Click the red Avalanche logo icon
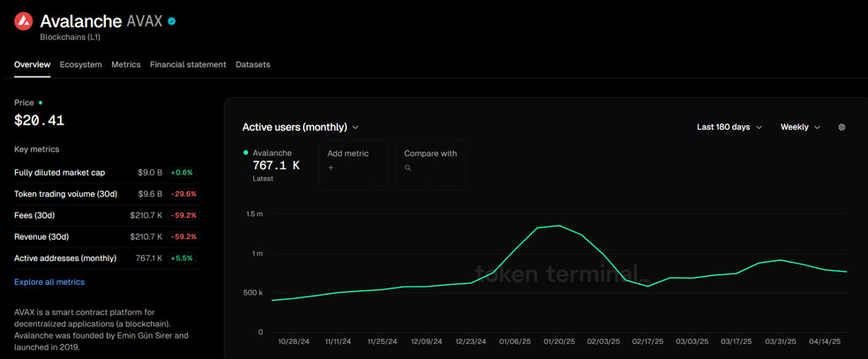The width and height of the screenshot is (868, 359). tap(23, 21)
